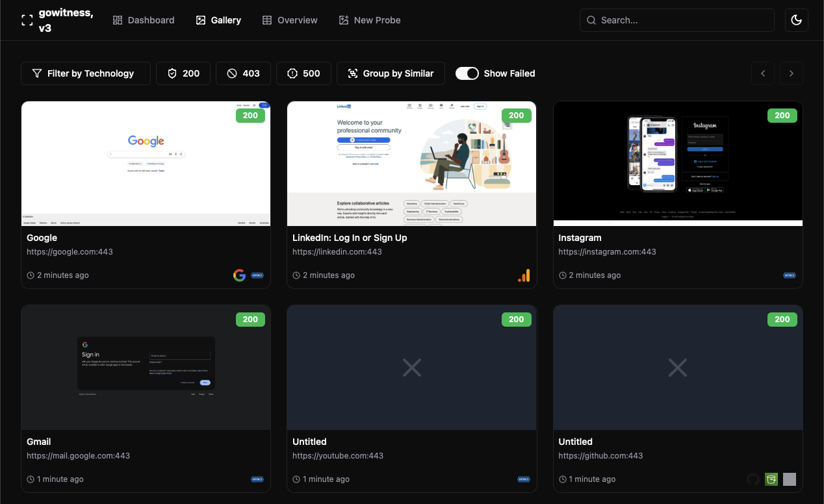Click the green 200 badge on the youtube.com card

517,320
